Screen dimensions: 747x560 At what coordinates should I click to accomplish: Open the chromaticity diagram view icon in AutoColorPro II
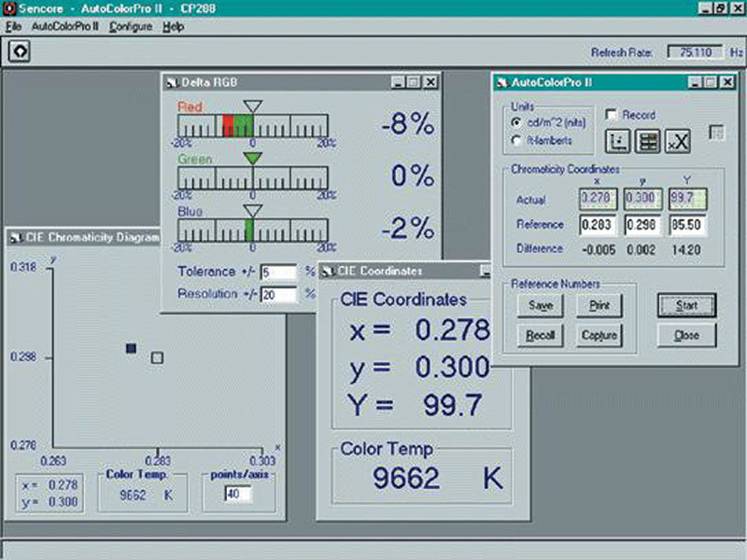[x=617, y=142]
